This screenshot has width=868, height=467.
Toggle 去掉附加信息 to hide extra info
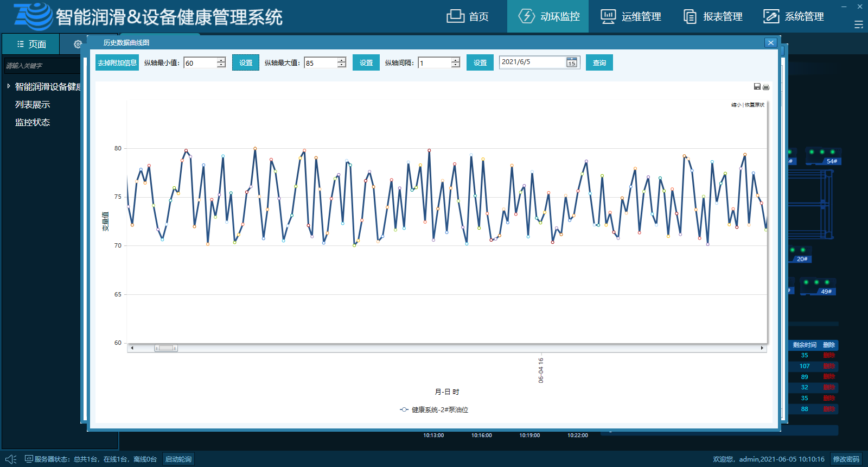coord(117,63)
